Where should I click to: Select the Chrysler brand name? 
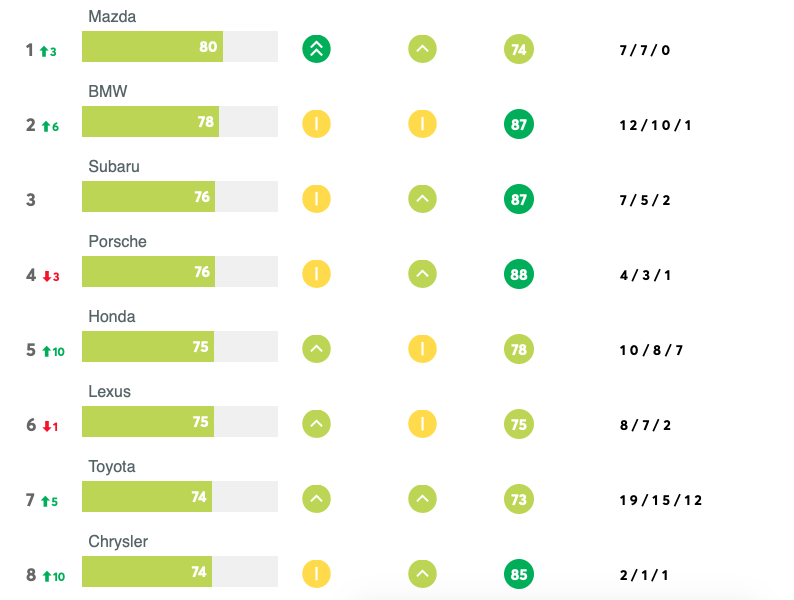click(118, 542)
